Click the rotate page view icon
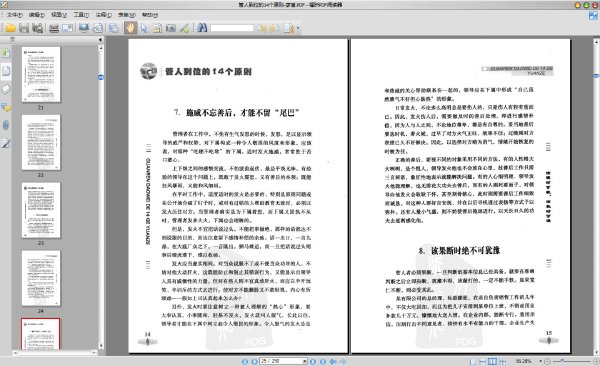This screenshot has height=366, width=600. tap(98, 28)
